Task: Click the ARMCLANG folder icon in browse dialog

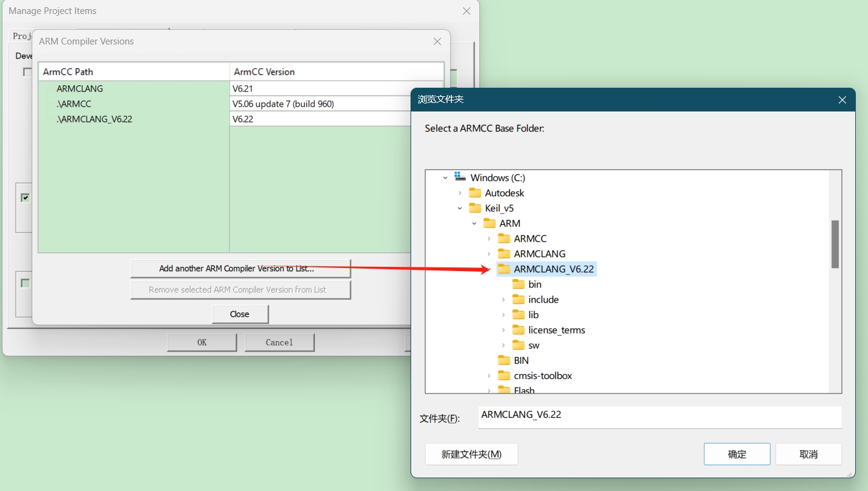Action: [x=504, y=254]
